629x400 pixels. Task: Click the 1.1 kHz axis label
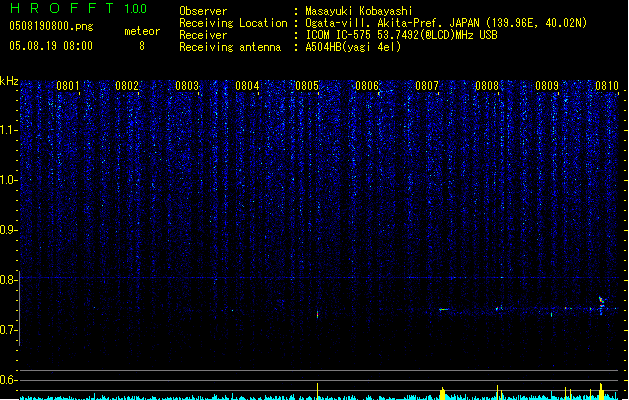8,130
